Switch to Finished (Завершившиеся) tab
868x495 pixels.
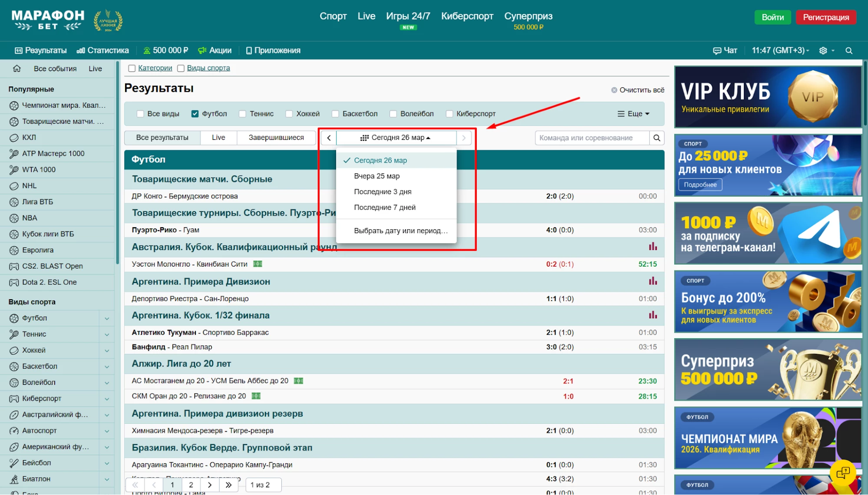tap(276, 138)
